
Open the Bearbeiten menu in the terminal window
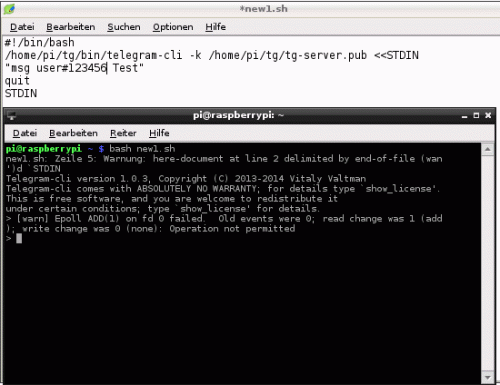click(73, 133)
